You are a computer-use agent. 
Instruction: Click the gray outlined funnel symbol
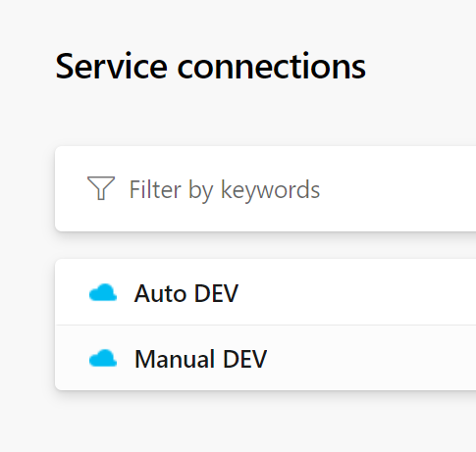tap(101, 188)
